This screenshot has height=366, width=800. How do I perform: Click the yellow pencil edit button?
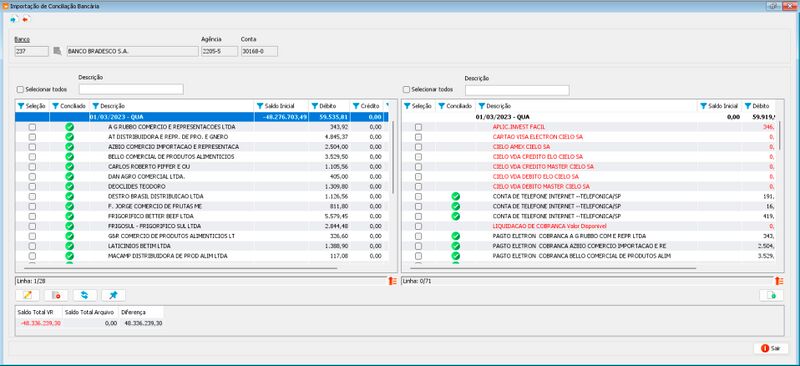tap(28, 295)
